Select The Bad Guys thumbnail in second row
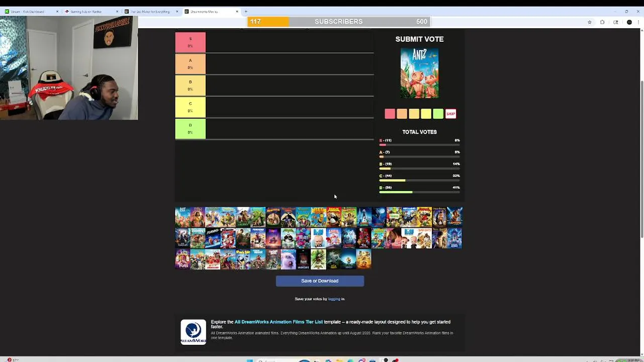Viewport: 644px width, 362px height. click(424, 238)
